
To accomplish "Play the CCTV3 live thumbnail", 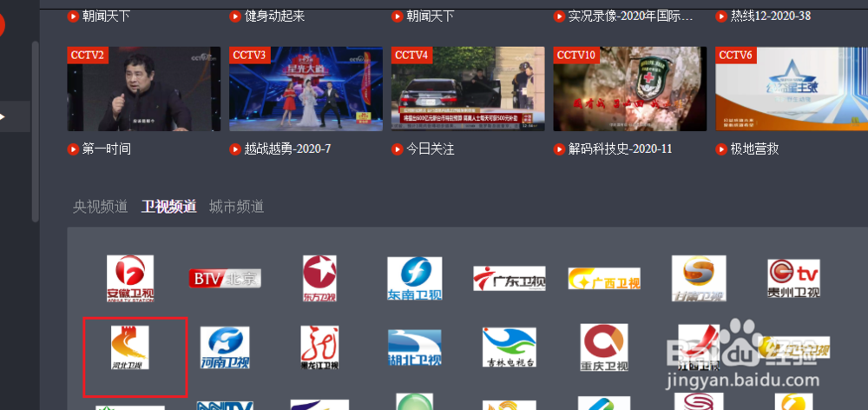I will point(306,89).
